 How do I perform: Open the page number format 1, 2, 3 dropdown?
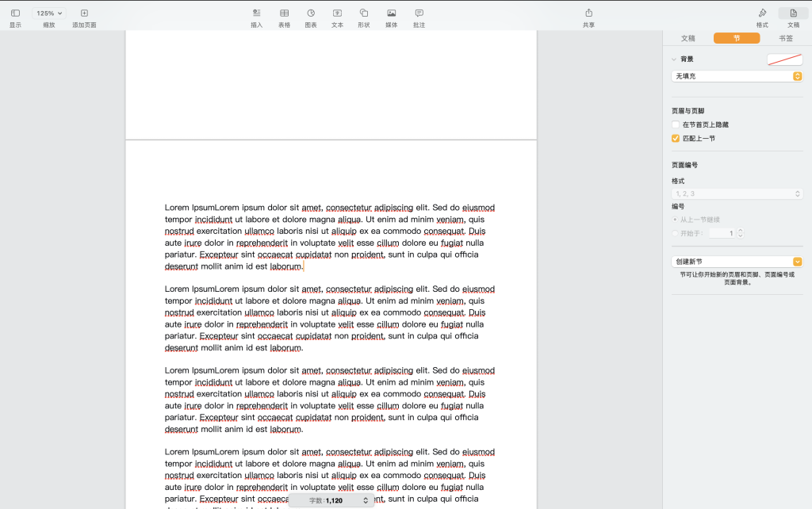click(737, 193)
